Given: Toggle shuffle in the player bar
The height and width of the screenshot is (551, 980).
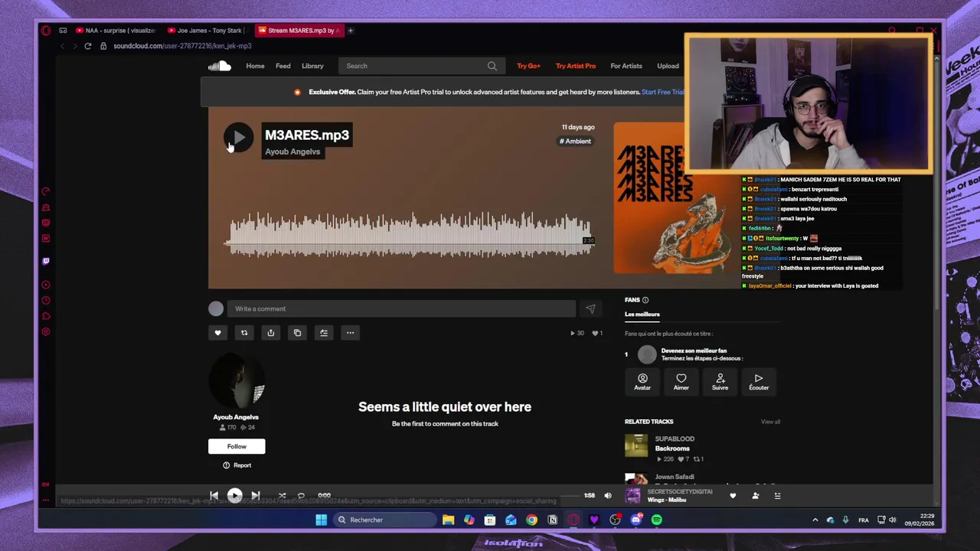Looking at the screenshot, I should point(282,496).
